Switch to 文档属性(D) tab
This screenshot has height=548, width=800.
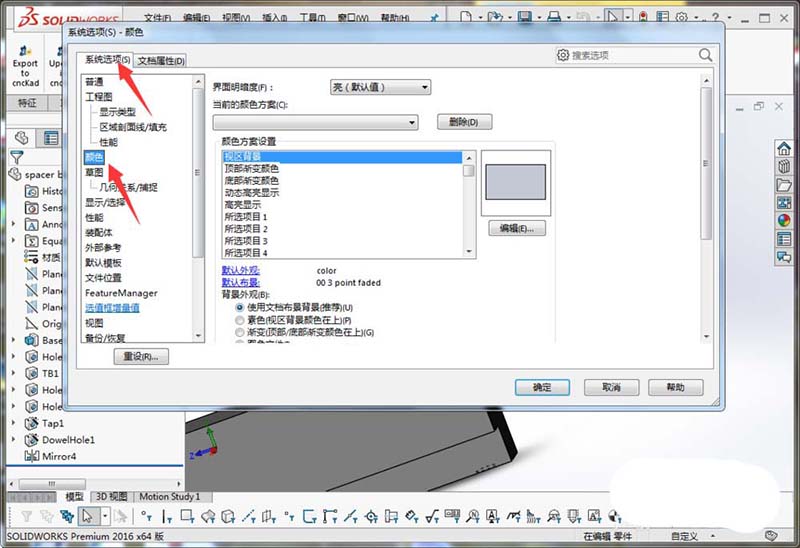pos(161,61)
